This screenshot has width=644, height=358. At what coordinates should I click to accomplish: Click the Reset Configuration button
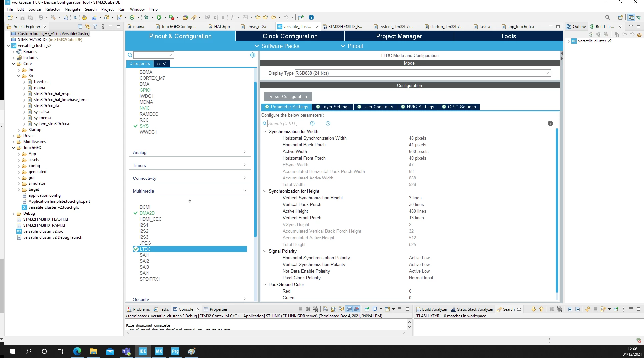pyautogui.click(x=288, y=96)
